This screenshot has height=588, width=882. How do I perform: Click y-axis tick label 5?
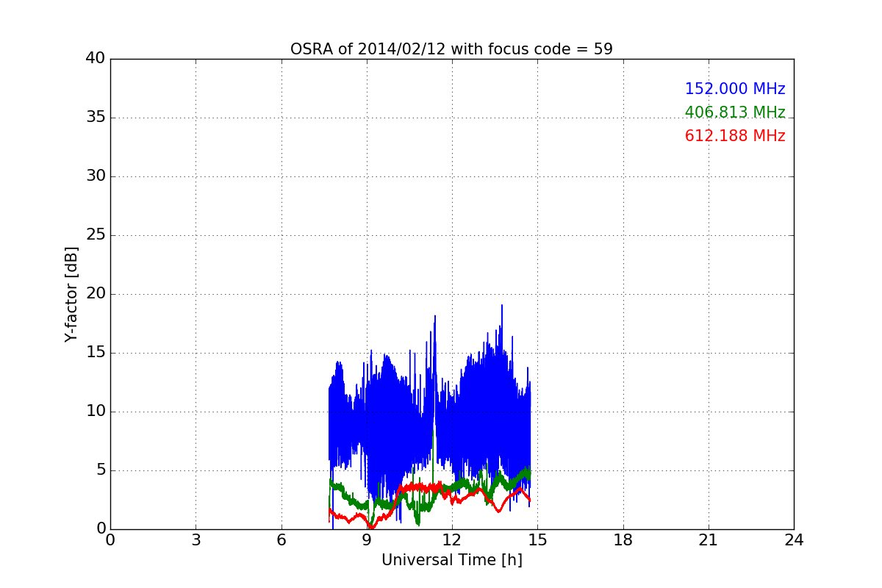[100, 470]
